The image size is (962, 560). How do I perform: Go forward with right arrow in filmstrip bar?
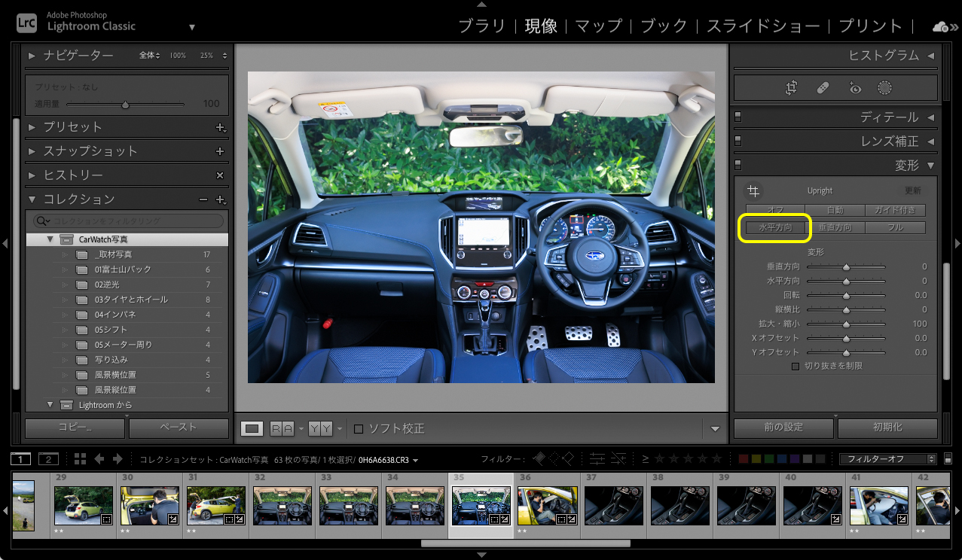[x=118, y=459]
